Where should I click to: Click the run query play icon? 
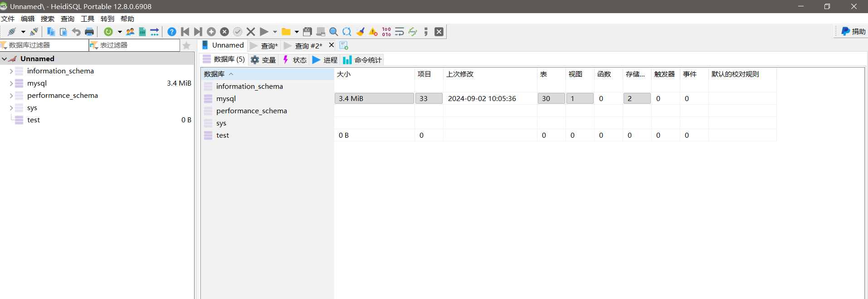pyautogui.click(x=264, y=32)
